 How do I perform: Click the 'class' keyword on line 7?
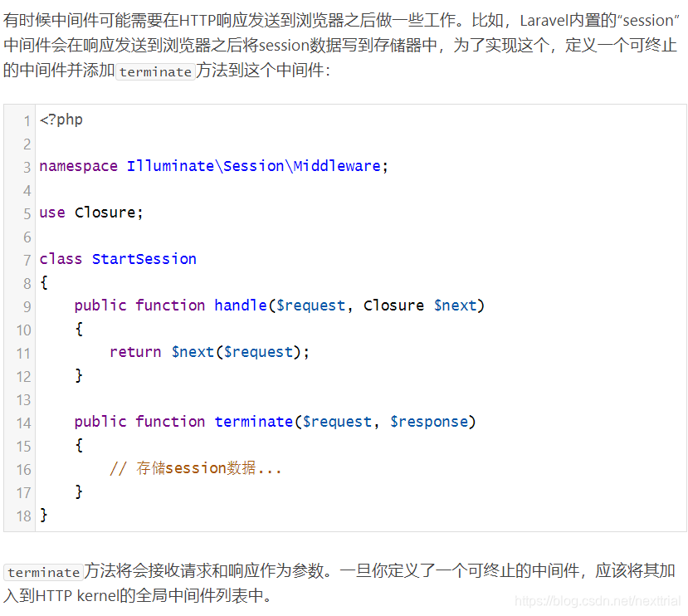click(61, 259)
